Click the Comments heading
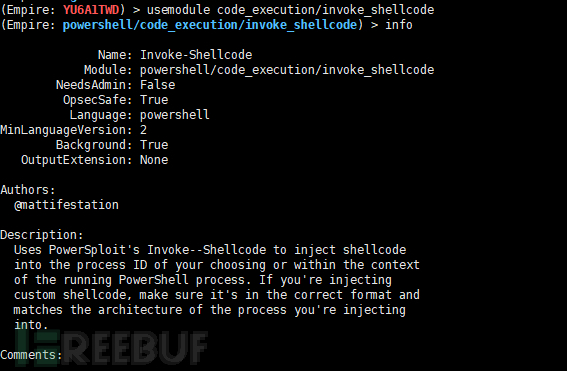 (x=31, y=355)
